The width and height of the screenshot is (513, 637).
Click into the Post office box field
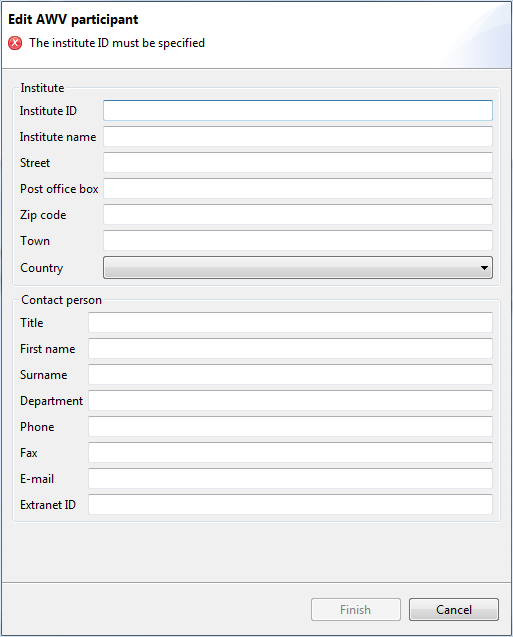pyautogui.click(x=298, y=188)
